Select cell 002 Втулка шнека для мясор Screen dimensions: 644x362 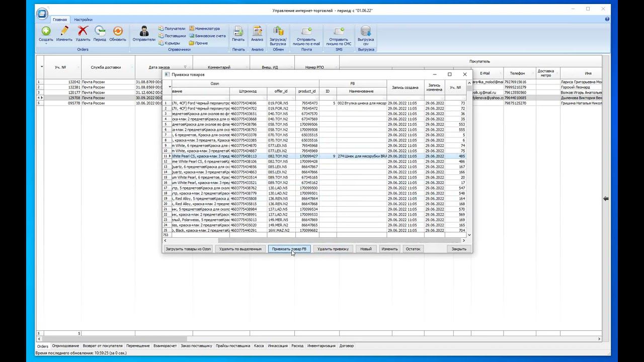click(362, 103)
